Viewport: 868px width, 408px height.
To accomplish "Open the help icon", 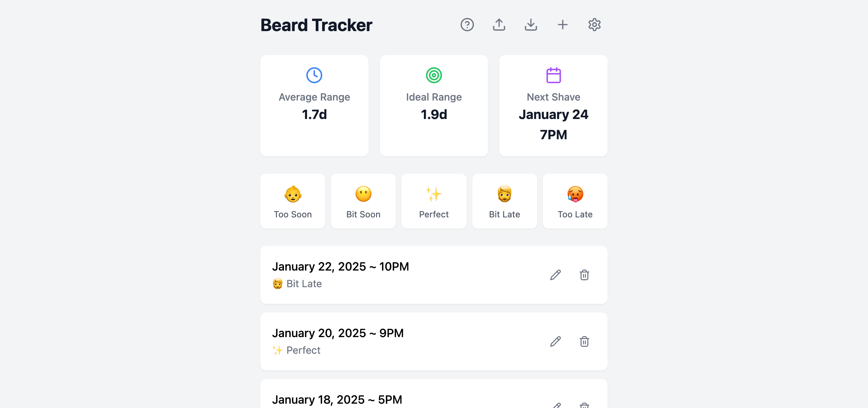I will pos(467,25).
